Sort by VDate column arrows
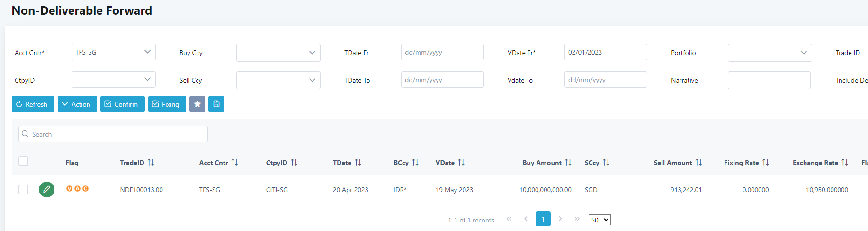868x231 pixels. (461, 163)
